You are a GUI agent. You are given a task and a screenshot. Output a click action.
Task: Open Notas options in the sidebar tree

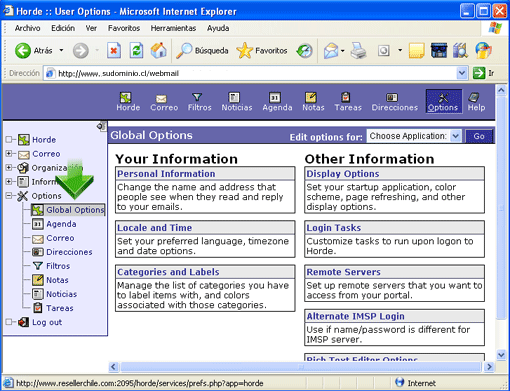(x=50, y=280)
